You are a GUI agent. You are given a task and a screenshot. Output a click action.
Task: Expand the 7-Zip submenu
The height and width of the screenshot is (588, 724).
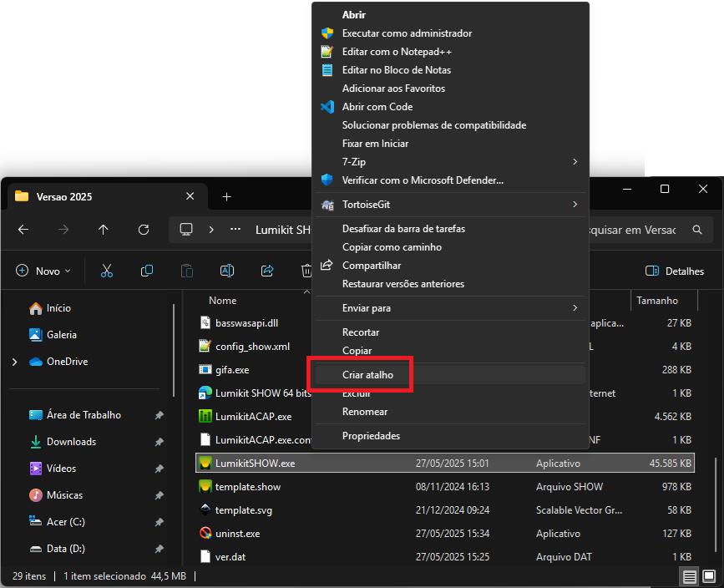tap(575, 162)
